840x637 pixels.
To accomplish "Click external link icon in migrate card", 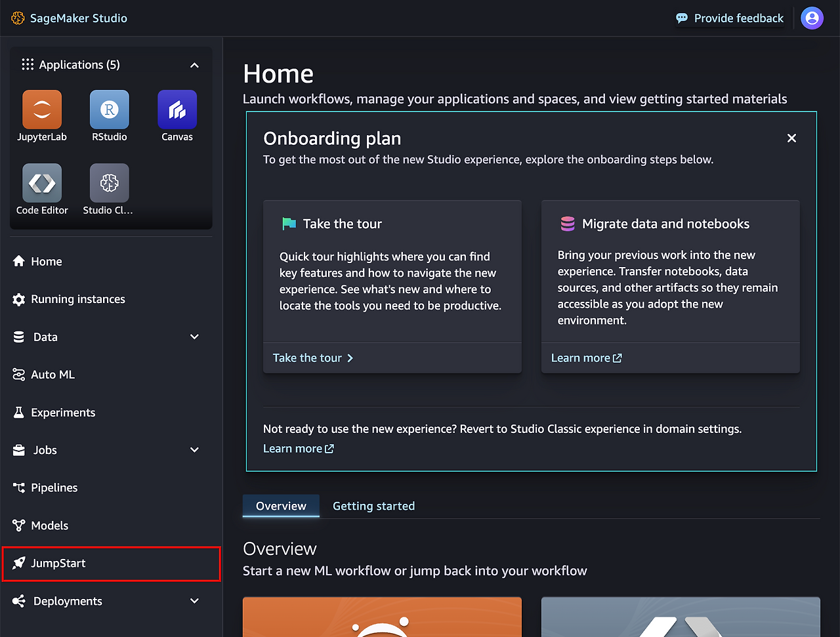I will 618,358.
